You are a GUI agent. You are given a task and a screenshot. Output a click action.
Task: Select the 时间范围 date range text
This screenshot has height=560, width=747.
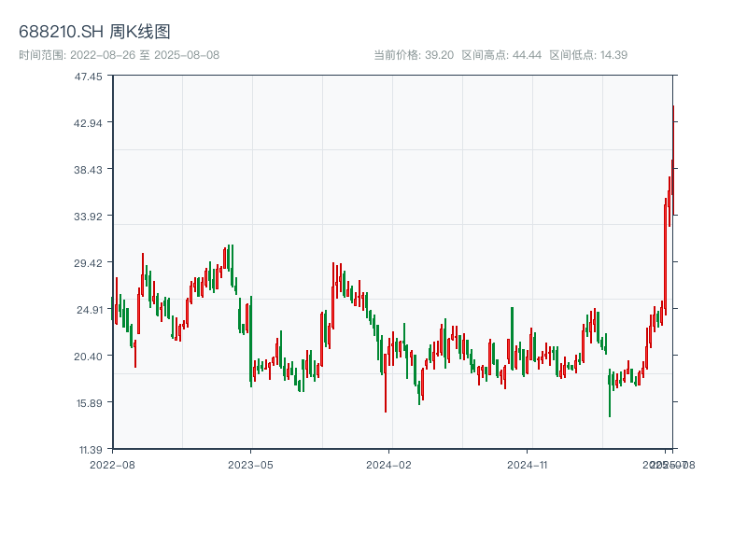(119, 55)
